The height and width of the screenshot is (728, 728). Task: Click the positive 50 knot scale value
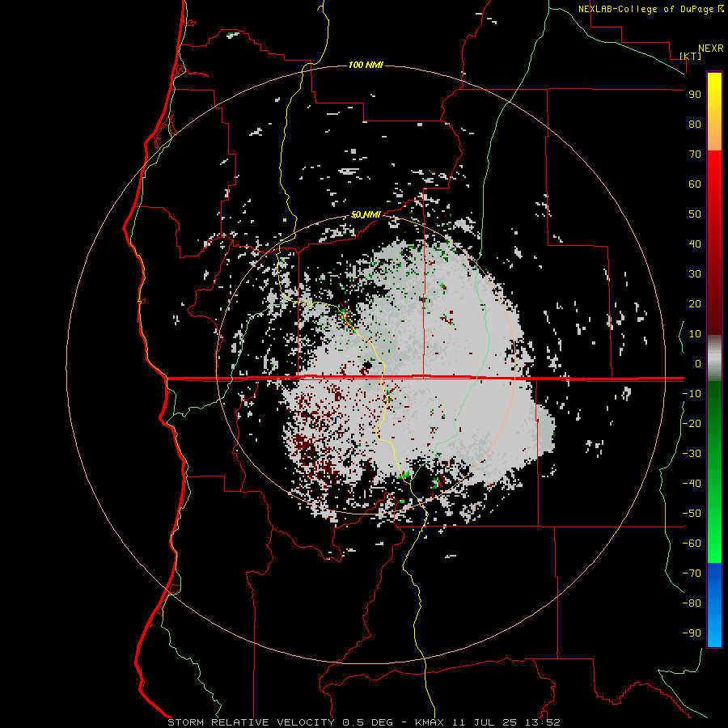[x=695, y=214]
